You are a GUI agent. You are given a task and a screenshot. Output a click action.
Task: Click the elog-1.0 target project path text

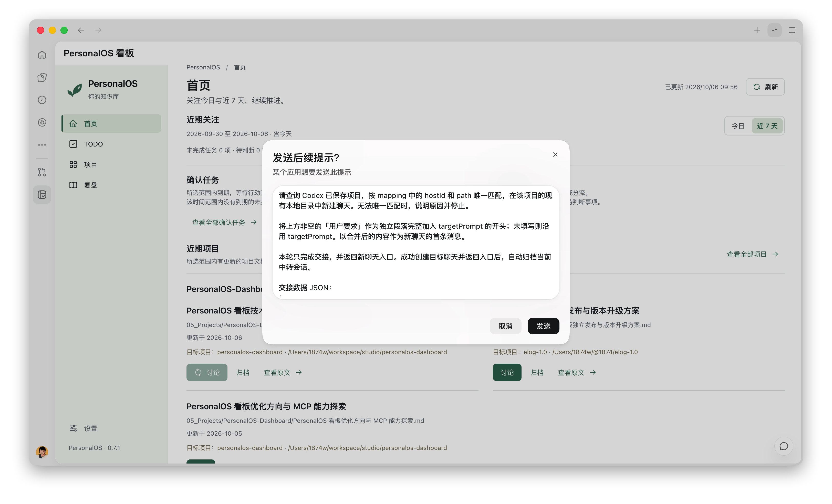click(x=565, y=352)
